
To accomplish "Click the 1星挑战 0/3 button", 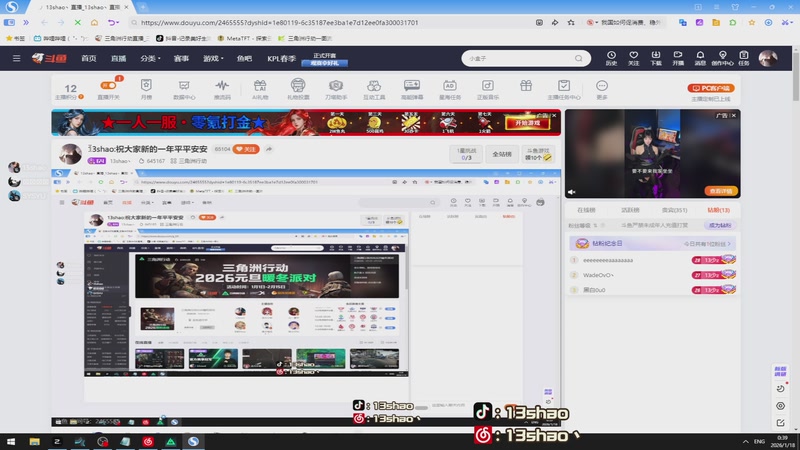I will pos(466,154).
